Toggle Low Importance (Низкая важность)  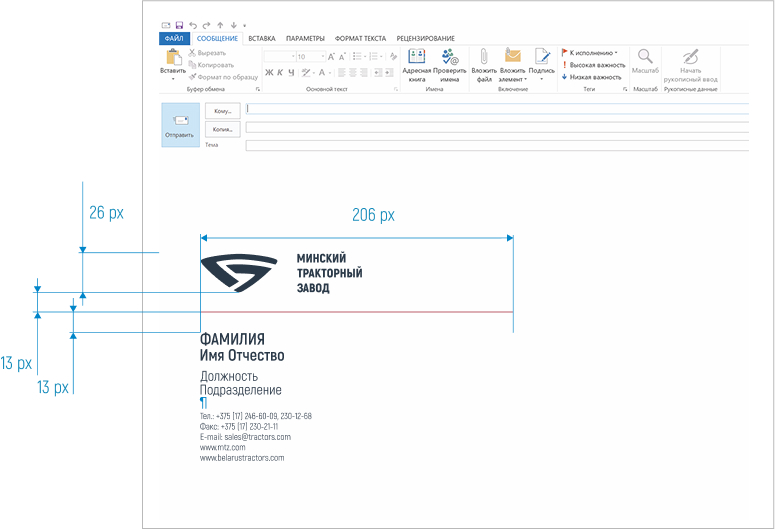[594, 76]
